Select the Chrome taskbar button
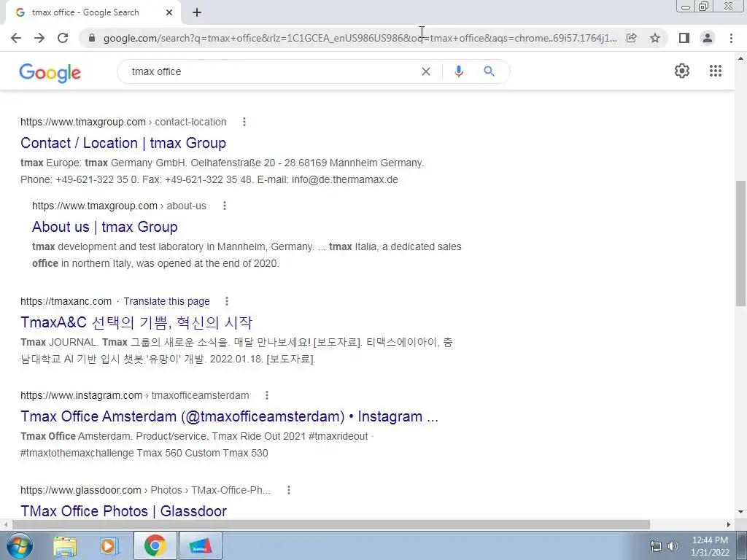 point(155,545)
